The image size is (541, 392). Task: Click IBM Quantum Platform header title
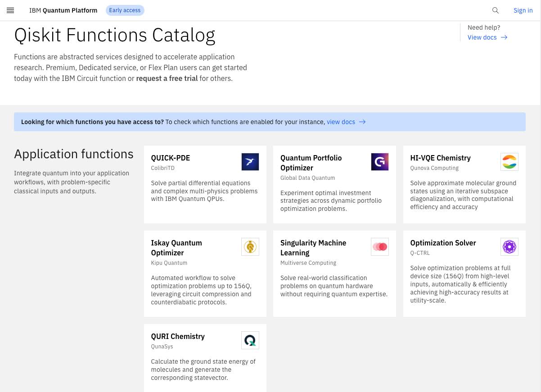pos(63,10)
